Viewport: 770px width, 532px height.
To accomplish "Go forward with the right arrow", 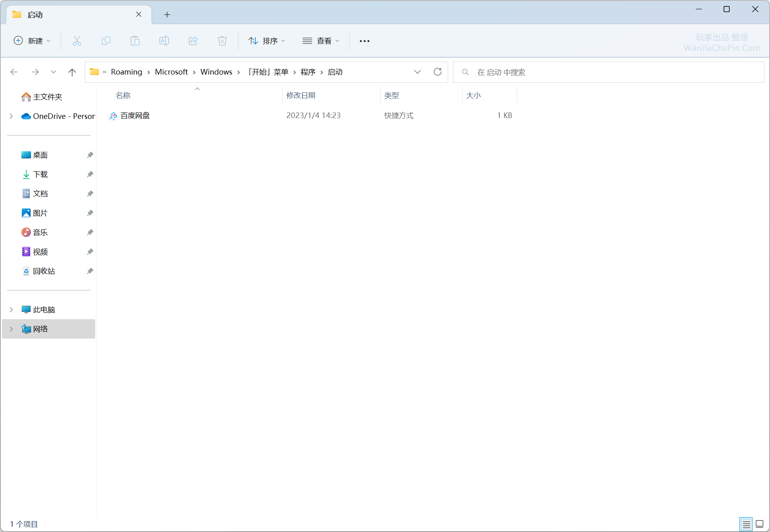I will tap(35, 72).
